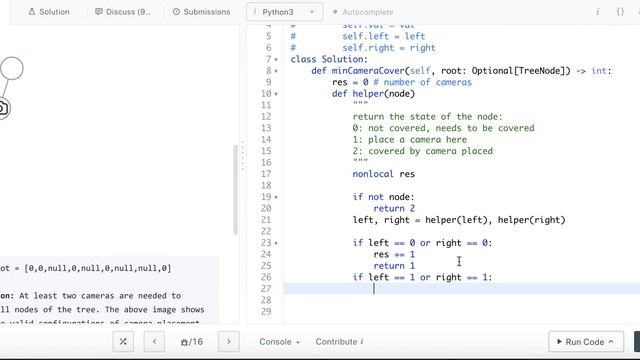Click the 'return 1' code line
Image resolution: width=640 pixels, height=360 pixels.
(394, 266)
